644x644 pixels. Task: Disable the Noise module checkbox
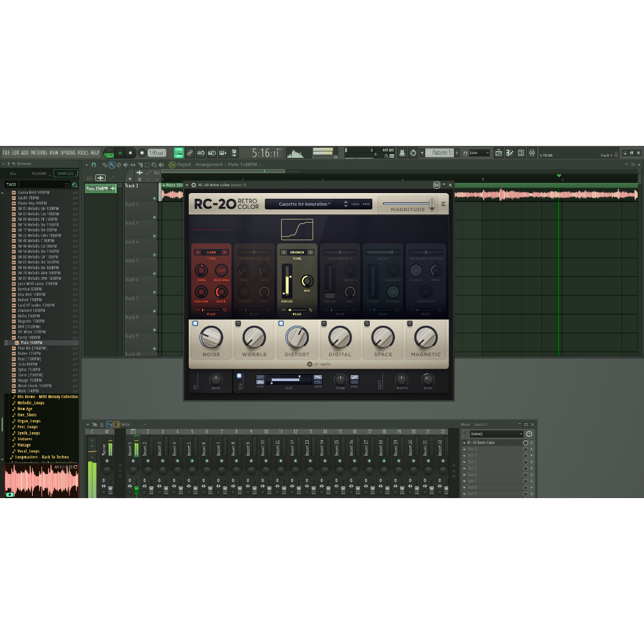[195, 324]
